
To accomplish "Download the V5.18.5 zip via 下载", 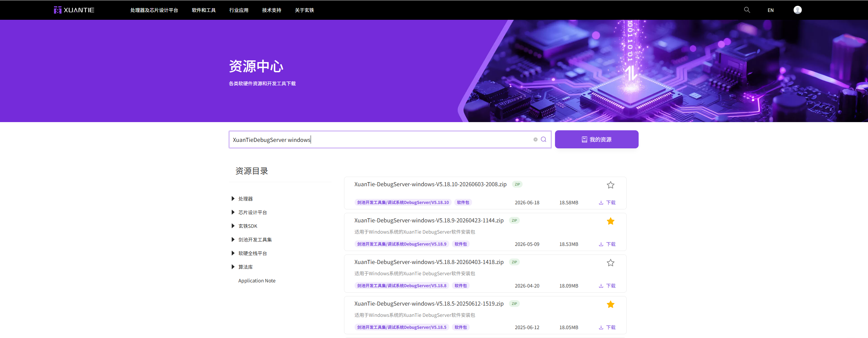I will tap(607, 327).
